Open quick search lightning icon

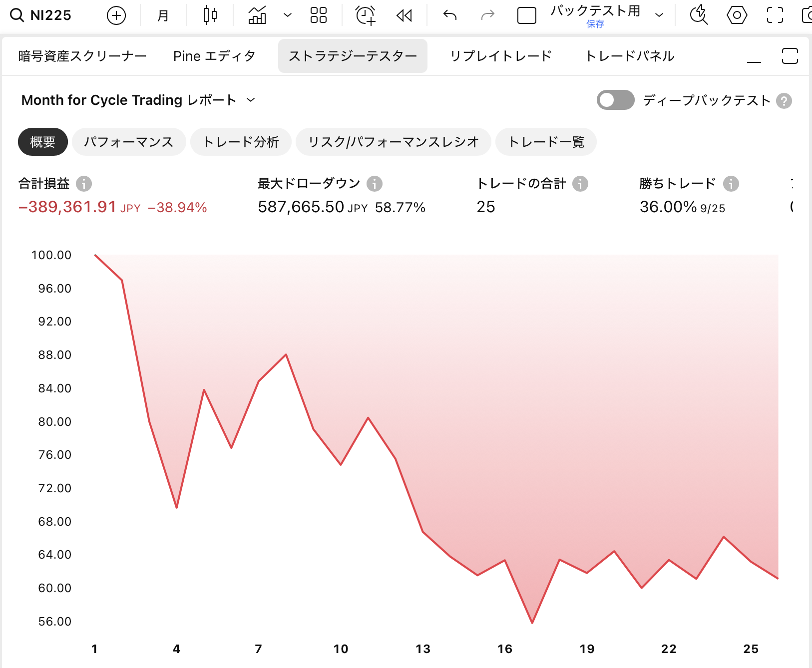coord(699,15)
